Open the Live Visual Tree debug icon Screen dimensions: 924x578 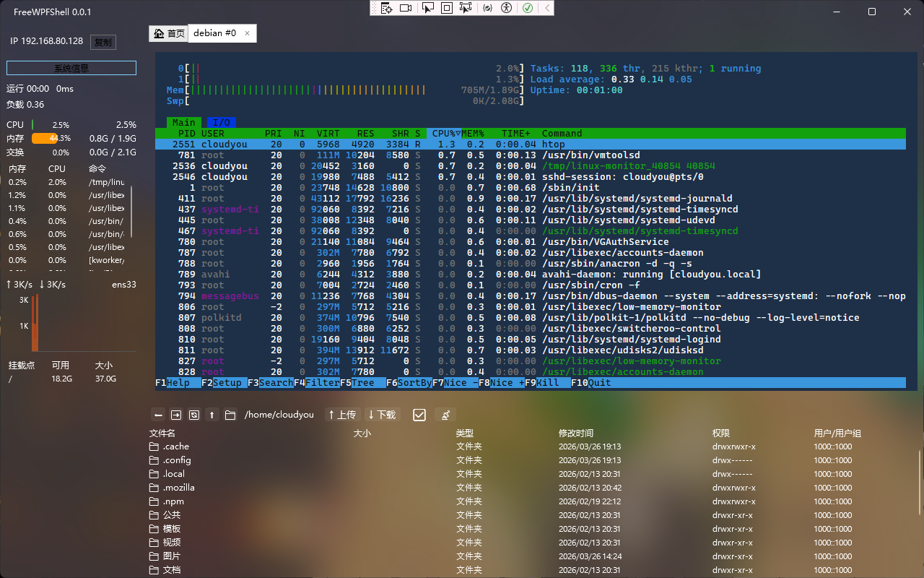pos(386,8)
